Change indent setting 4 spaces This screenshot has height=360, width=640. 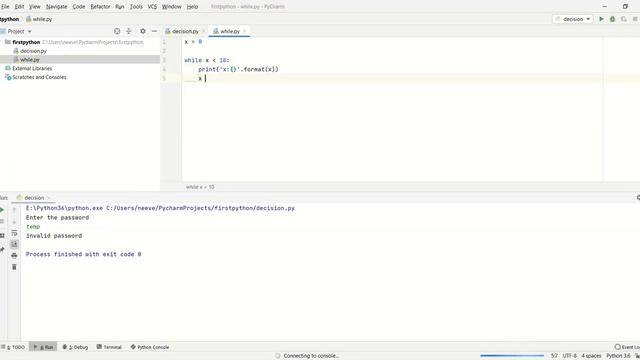(591, 356)
